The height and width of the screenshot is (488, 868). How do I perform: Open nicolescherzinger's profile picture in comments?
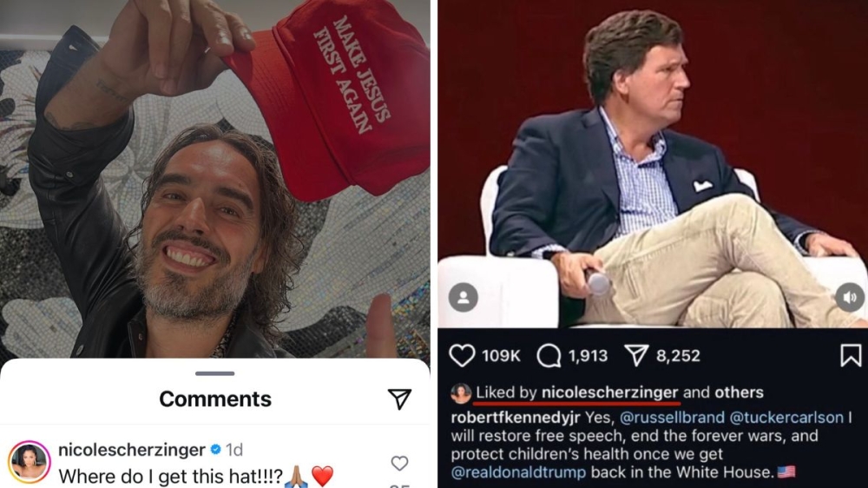click(x=29, y=462)
